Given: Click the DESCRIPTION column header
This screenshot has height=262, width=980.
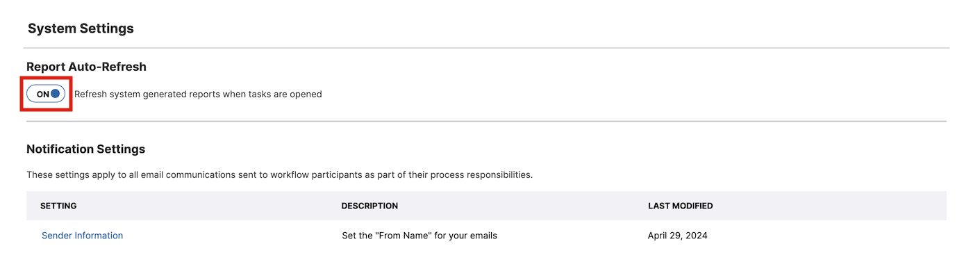Looking at the screenshot, I should coord(369,206).
